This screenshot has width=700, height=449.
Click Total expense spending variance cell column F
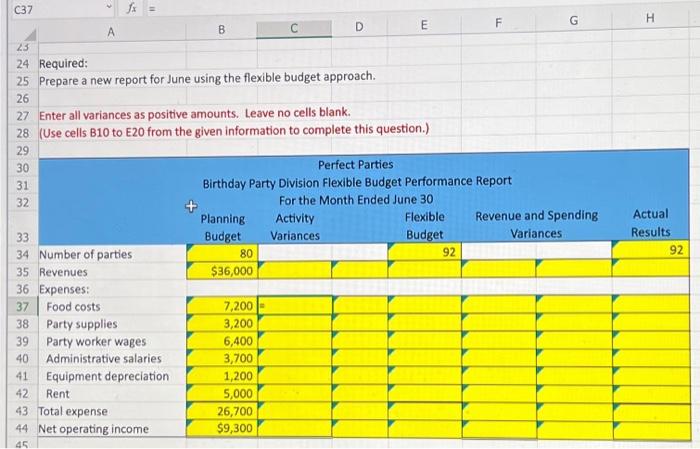pyautogui.click(x=499, y=411)
